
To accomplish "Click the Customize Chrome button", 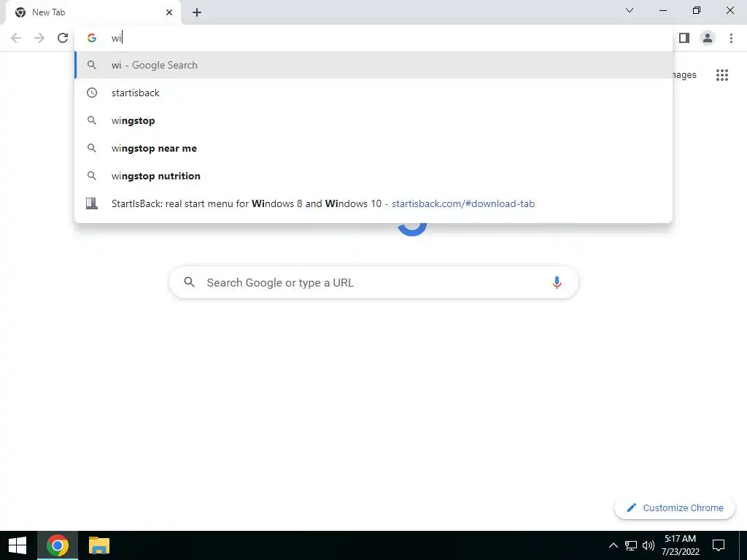I will coord(675,507).
